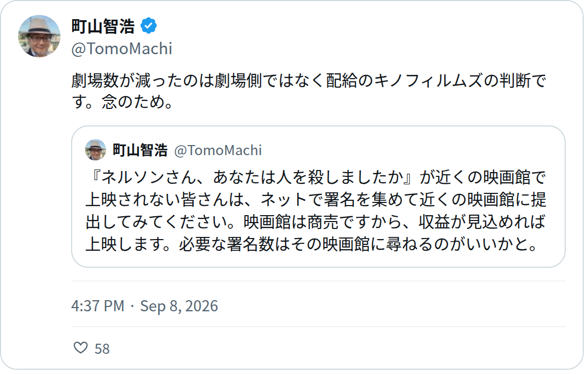
Task: Click quoted line starting 上映します。必要な署名数
Action: click(x=312, y=244)
